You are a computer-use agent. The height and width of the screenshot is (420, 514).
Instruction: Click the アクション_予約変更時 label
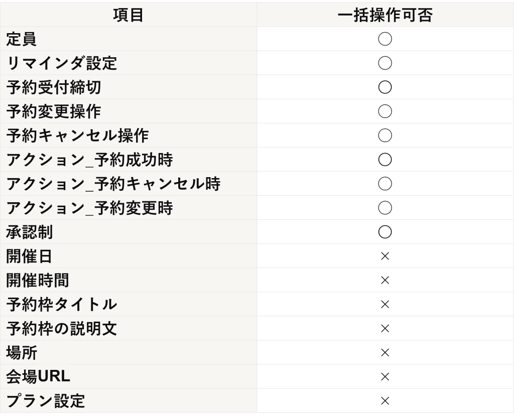pyautogui.click(x=89, y=208)
